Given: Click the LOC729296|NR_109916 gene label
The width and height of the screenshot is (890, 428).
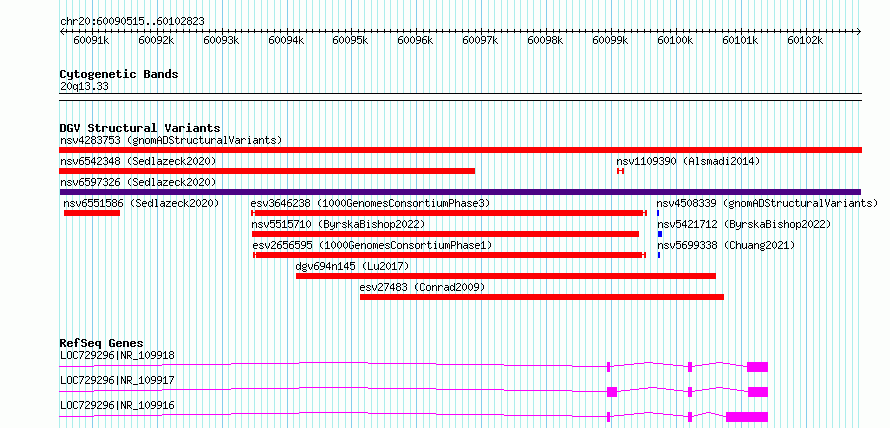Looking at the screenshot, I should pos(117,405).
